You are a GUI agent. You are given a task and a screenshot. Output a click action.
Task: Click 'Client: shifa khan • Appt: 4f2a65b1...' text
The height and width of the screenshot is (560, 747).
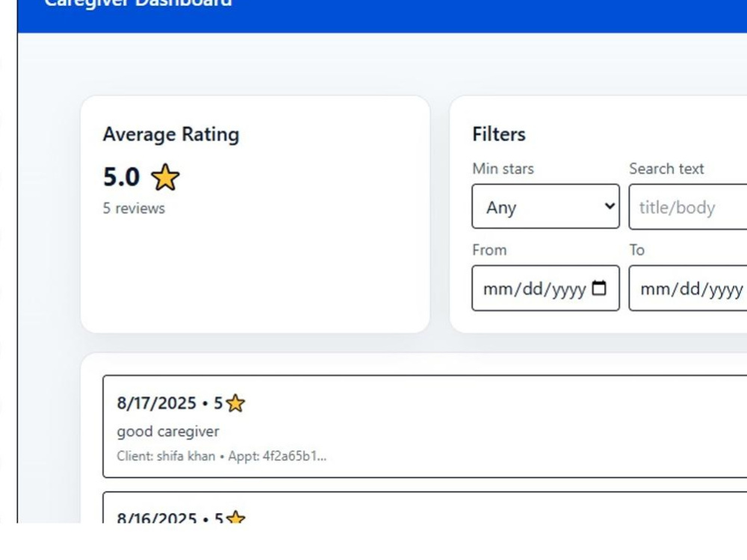click(x=222, y=456)
